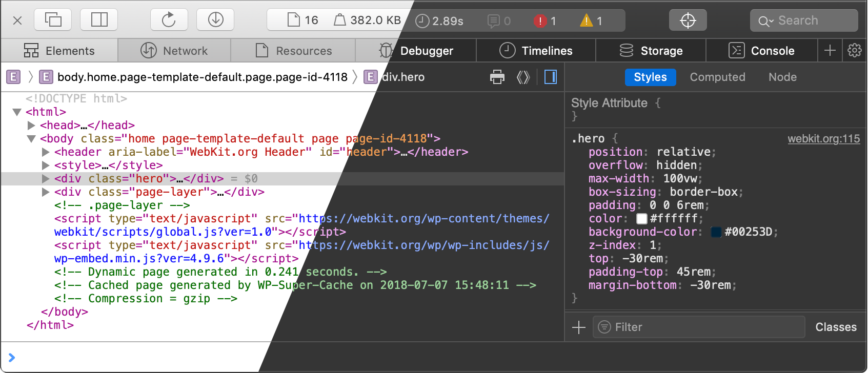The width and height of the screenshot is (868, 373).
Task: Expand the header element triangle
Action: (x=46, y=152)
